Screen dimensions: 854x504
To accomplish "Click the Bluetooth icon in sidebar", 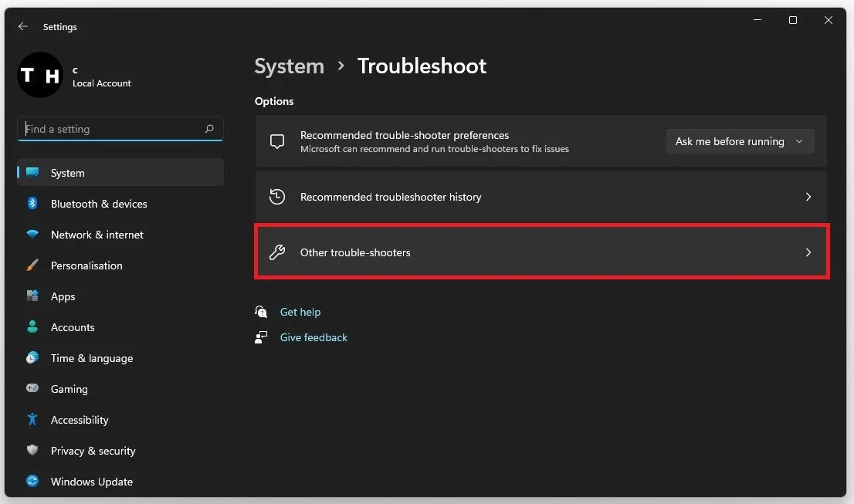I will pos(32,204).
